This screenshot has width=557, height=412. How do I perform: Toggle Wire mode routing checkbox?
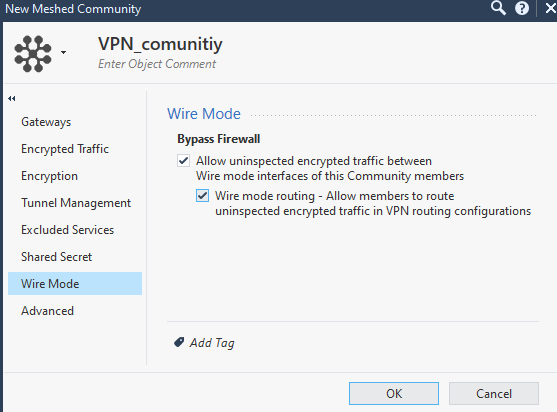tap(202, 196)
